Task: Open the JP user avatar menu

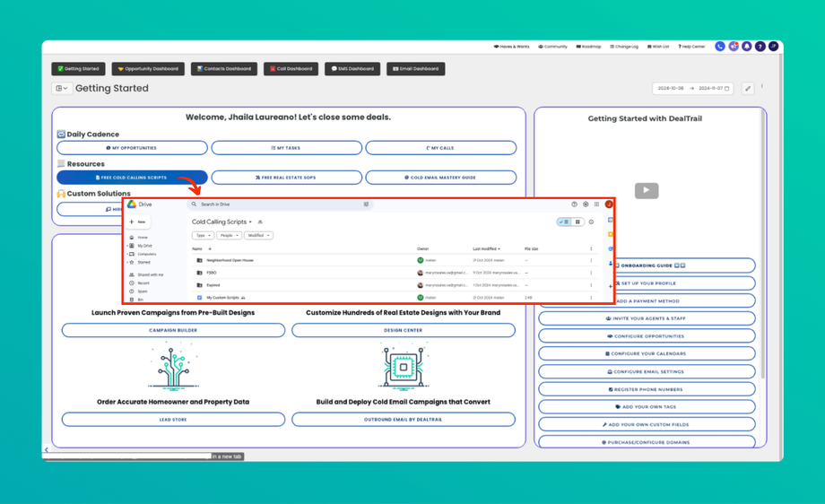Action: tap(773, 47)
